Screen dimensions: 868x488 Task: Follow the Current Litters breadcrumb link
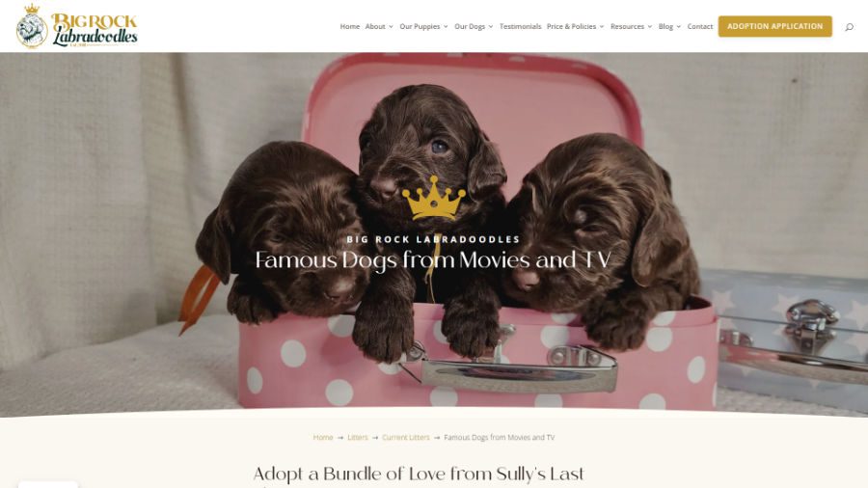(406, 437)
